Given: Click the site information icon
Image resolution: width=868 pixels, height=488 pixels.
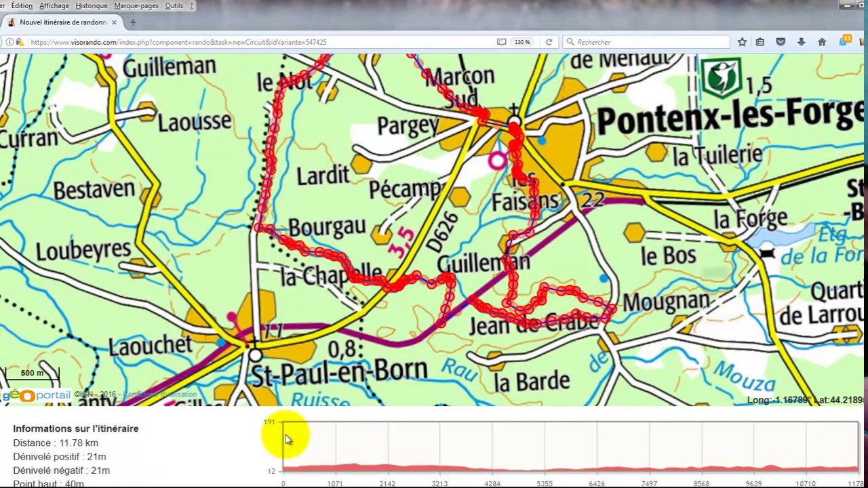Looking at the screenshot, I should [9, 42].
